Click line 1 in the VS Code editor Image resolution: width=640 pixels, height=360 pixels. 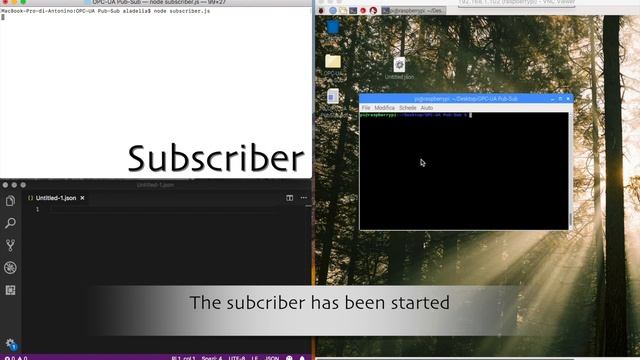point(163,209)
